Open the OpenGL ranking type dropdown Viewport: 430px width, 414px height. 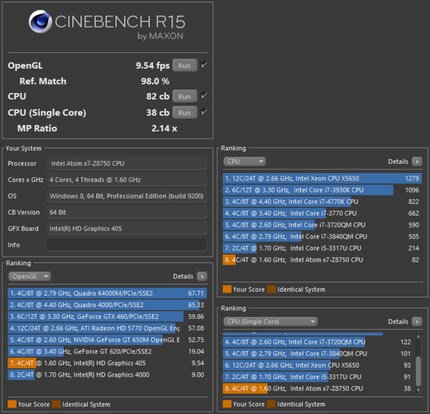click(30, 276)
